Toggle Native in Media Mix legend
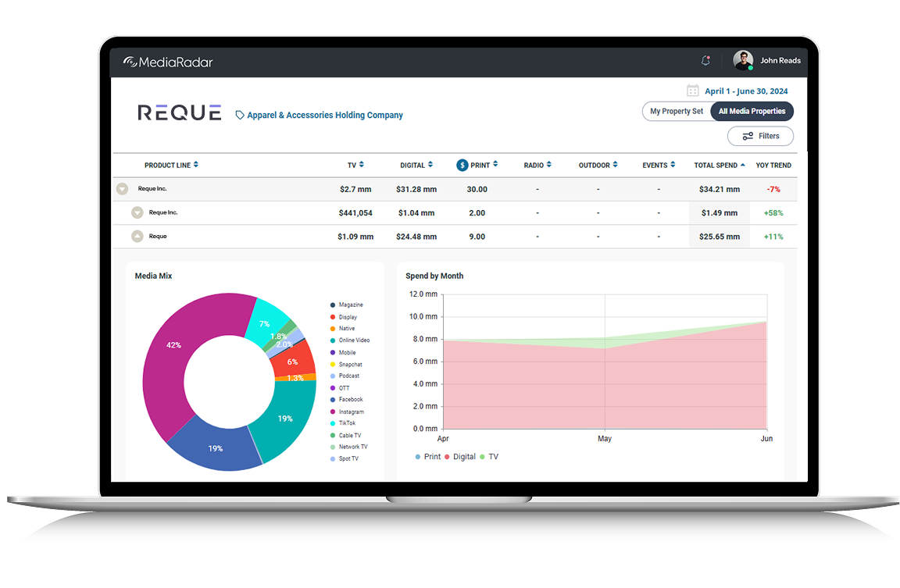Screen dimensions: 900x588 343,329
